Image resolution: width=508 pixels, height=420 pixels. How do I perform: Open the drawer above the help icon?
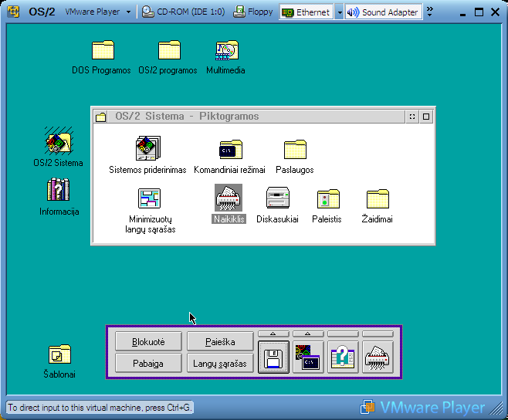point(343,334)
